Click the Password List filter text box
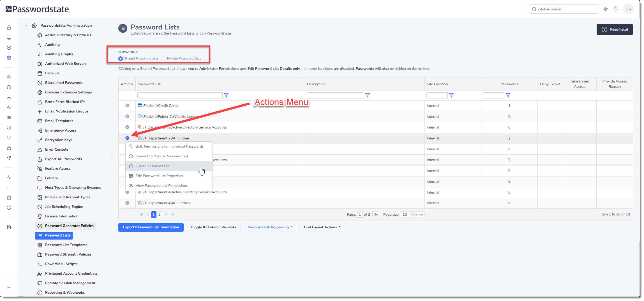Viewport: 644px width, 301px height. point(180,95)
